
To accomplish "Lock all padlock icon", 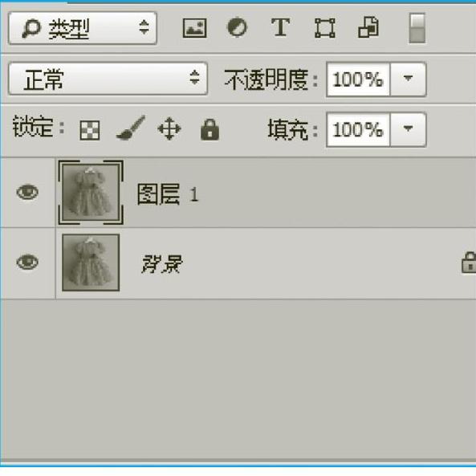I will (210, 129).
